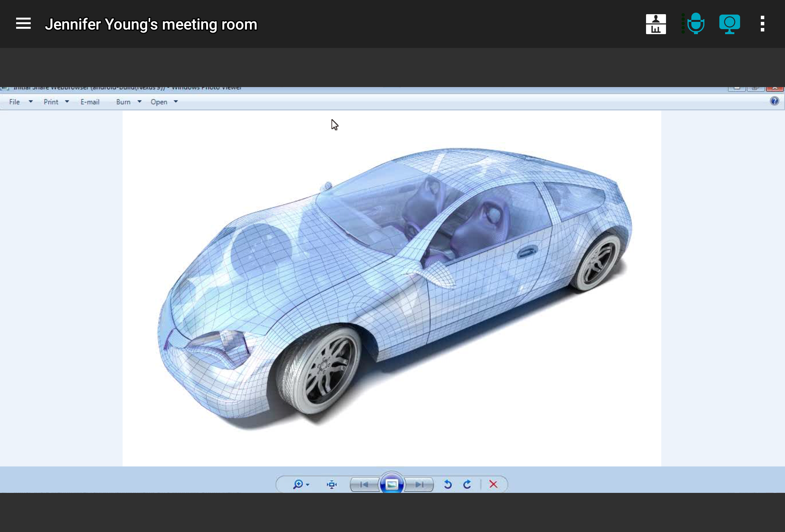The width and height of the screenshot is (785, 532).
Task: Go to the previous photo
Action: pyautogui.click(x=364, y=484)
